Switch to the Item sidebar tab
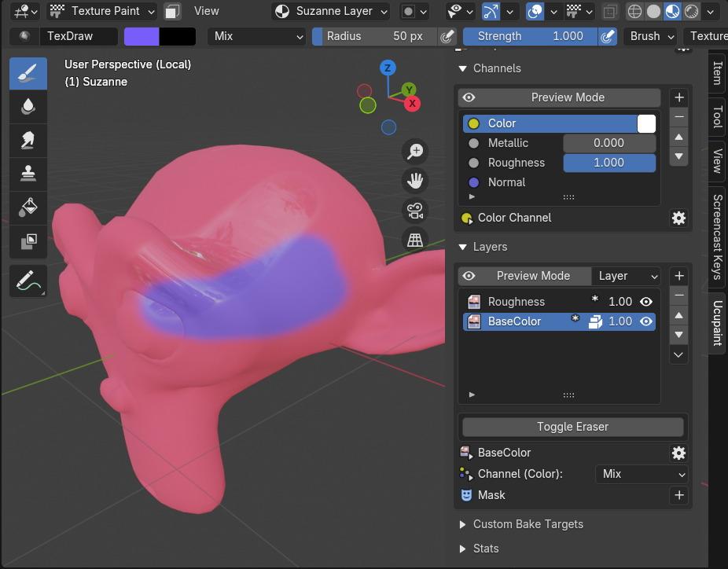 pos(717,73)
